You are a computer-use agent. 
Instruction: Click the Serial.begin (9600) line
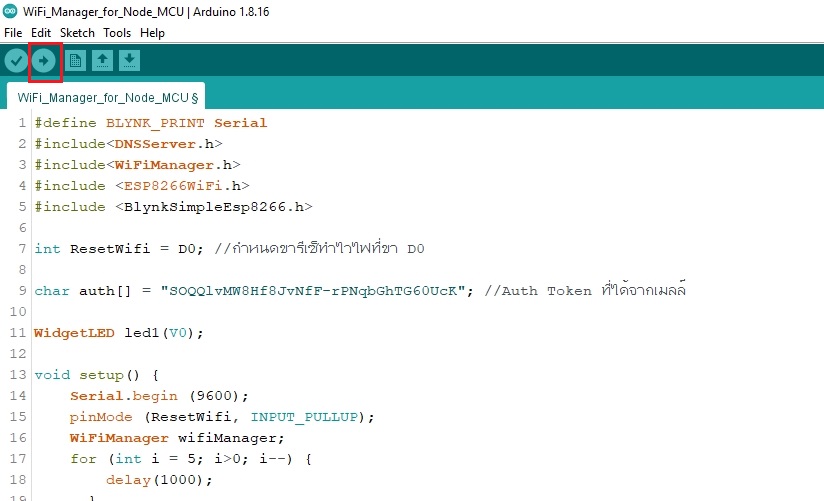[x=159, y=396]
